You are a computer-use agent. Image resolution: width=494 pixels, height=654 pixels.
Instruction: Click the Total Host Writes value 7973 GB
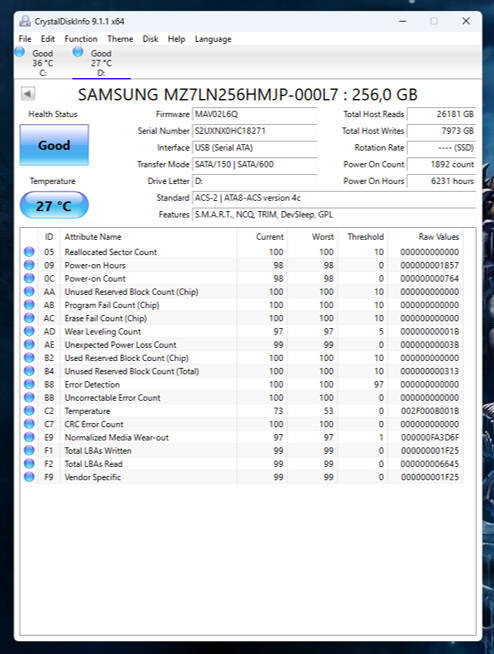click(441, 131)
